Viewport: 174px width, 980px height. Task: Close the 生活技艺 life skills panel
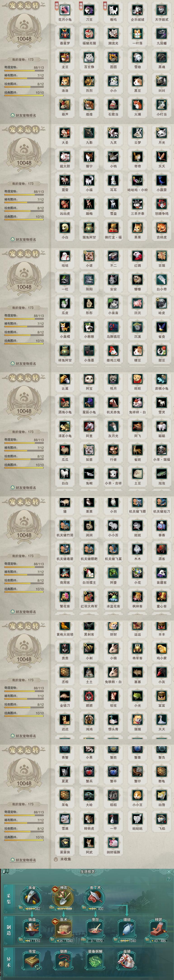(x=169, y=871)
